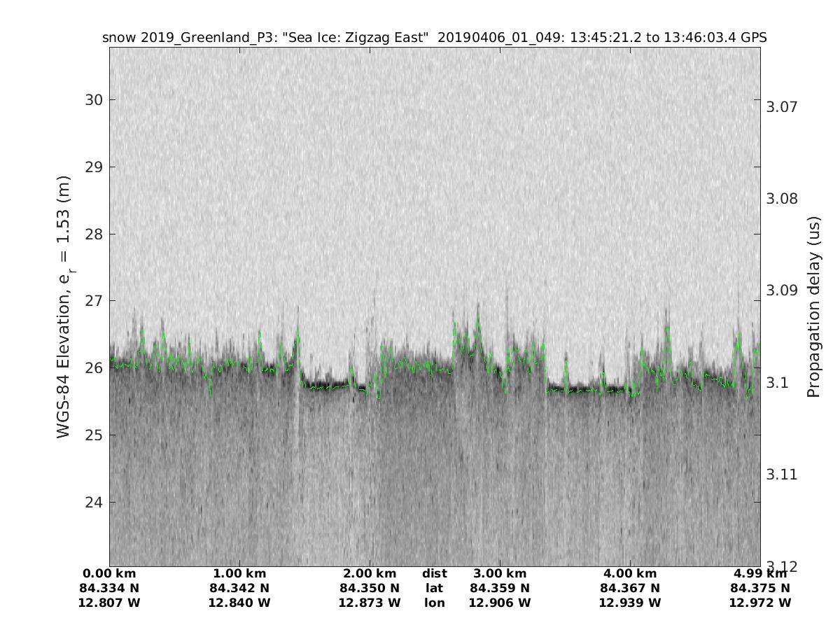
Task: Click the 3.08 propagation delay tick
Action: pyautogui.click(x=781, y=199)
